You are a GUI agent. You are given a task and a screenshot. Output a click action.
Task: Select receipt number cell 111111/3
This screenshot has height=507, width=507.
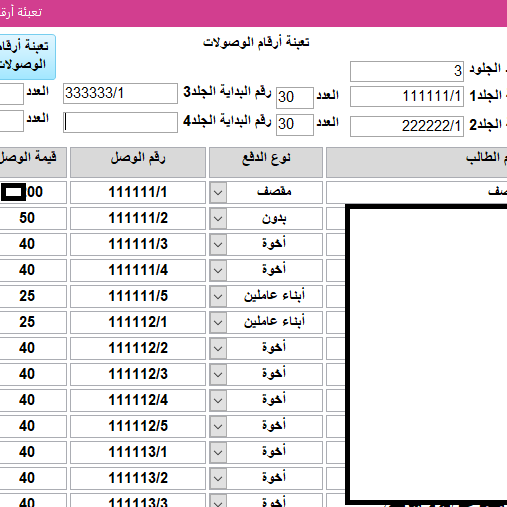[138, 244]
